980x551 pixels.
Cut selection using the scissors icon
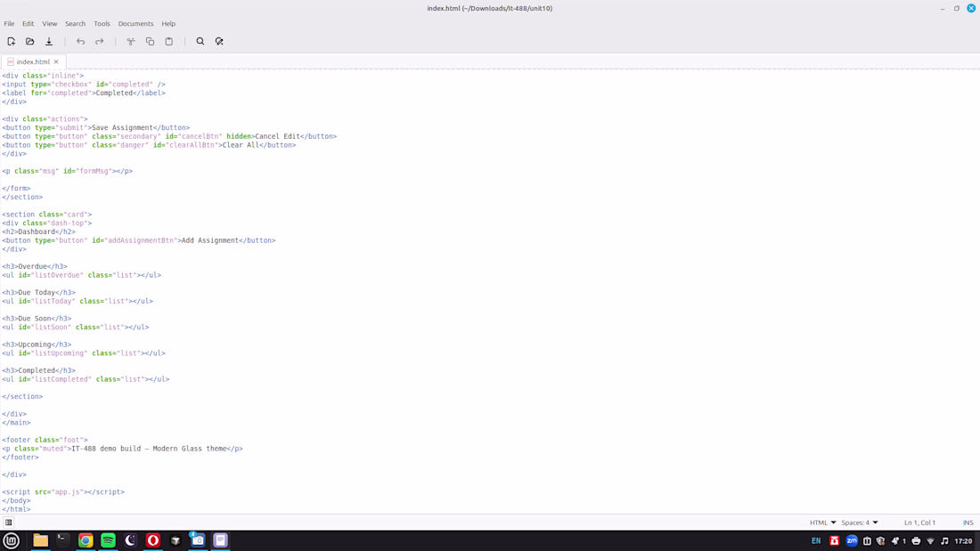click(x=131, y=41)
